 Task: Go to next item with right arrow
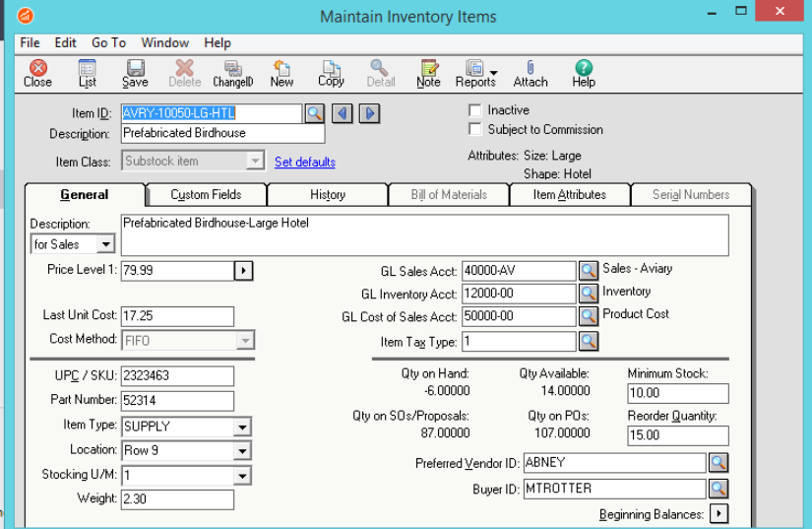369,113
